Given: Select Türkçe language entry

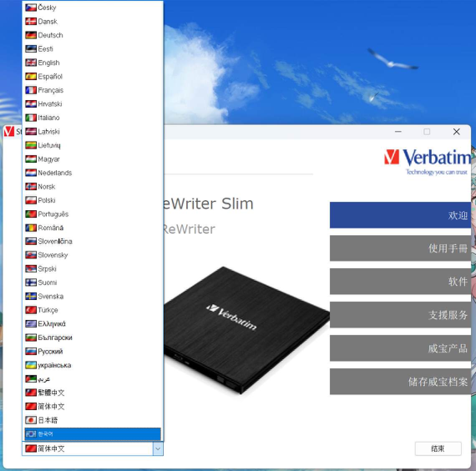Looking at the screenshot, I should [93, 310].
